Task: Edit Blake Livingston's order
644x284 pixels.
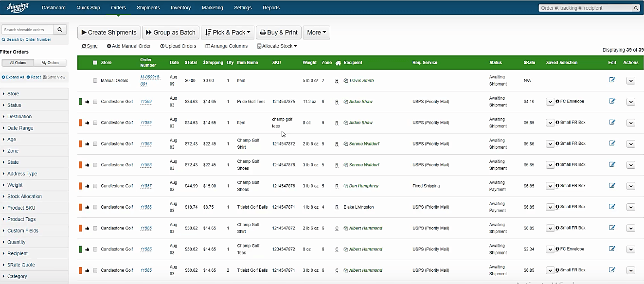Action: tap(612, 207)
